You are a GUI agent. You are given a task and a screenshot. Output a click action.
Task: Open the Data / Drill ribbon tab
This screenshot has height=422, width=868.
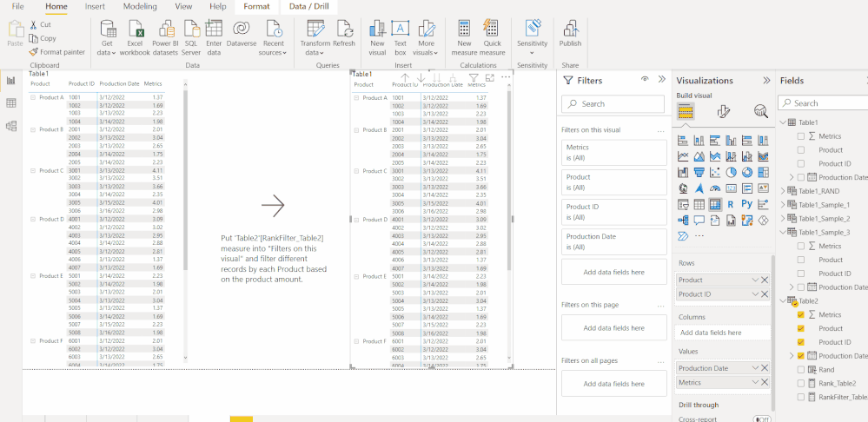pyautogui.click(x=309, y=7)
